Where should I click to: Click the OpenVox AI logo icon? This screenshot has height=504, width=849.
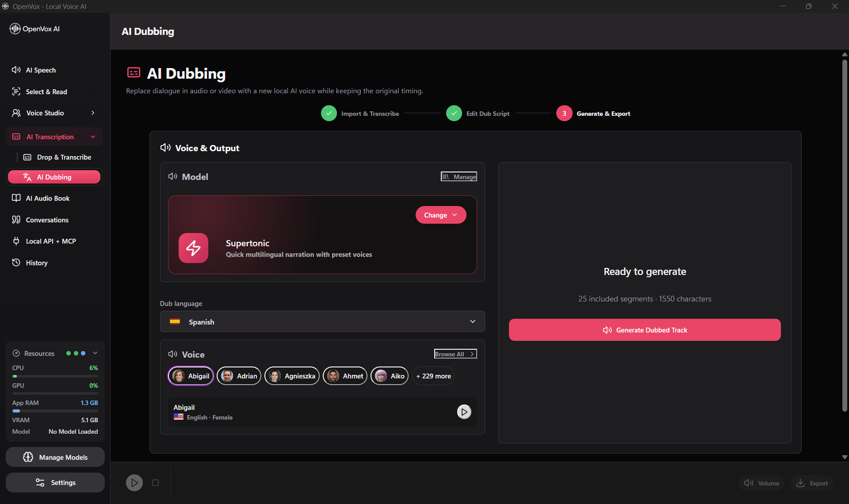pos(15,29)
